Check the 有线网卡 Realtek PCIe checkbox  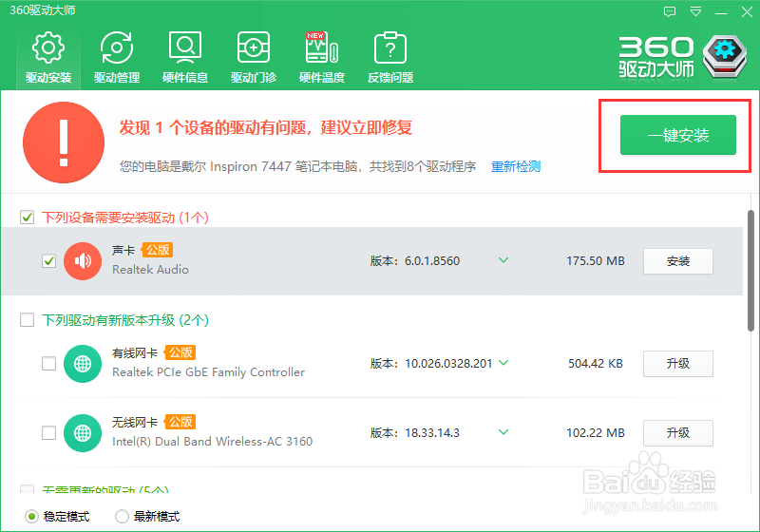point(49,364)
